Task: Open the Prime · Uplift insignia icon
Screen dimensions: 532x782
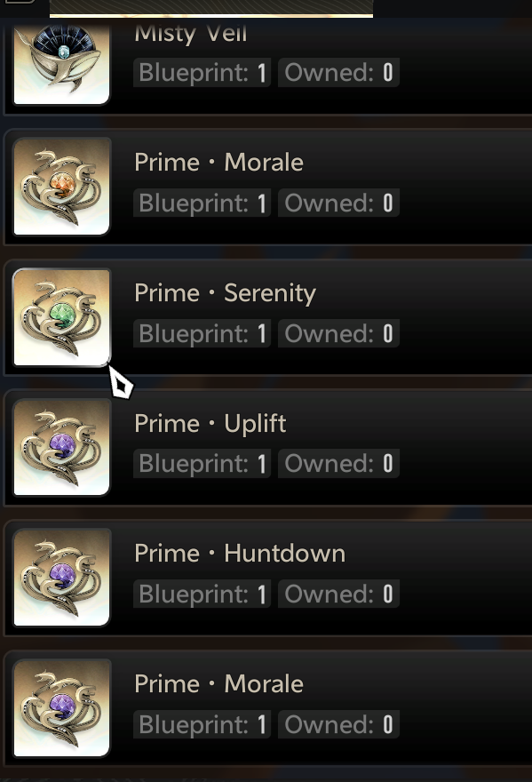Action: tap(61, 447)
